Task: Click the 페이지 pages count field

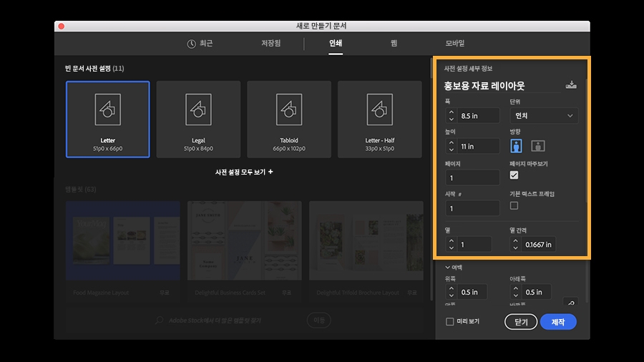Action: (x=473, y=177)
